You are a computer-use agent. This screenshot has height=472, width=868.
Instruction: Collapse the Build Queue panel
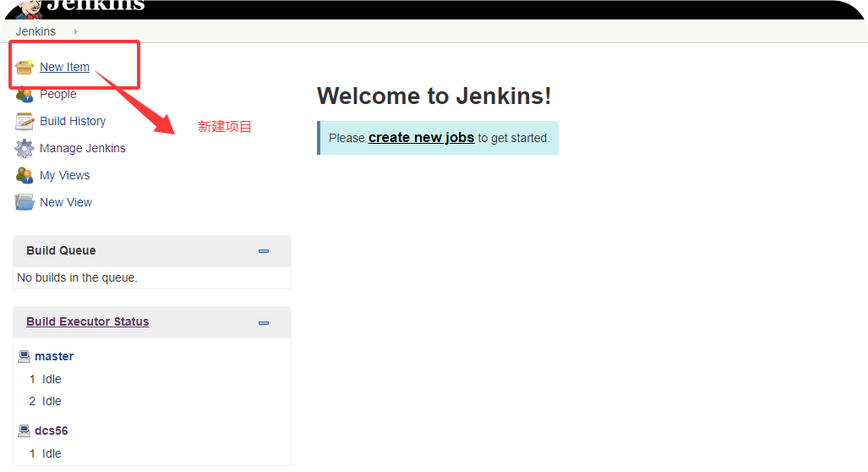tap(264, 251)
